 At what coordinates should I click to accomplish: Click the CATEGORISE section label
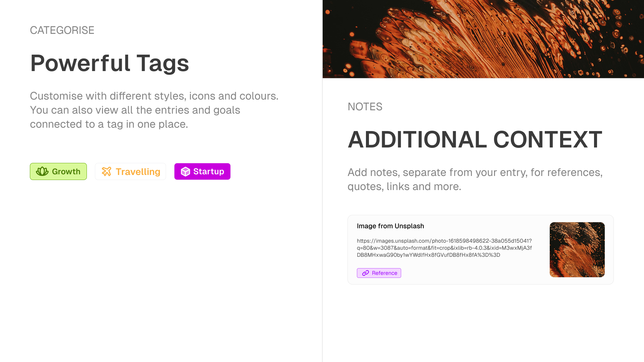point(62,31)
